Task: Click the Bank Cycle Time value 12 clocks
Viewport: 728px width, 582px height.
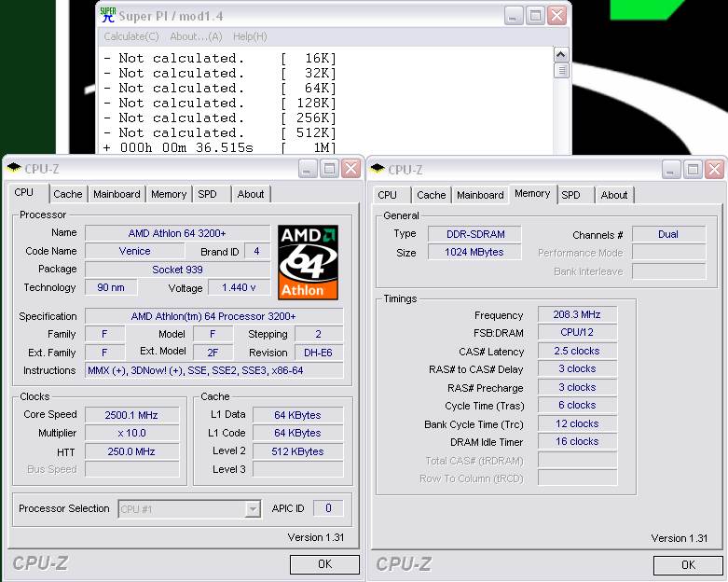Action: click(577, 423)
